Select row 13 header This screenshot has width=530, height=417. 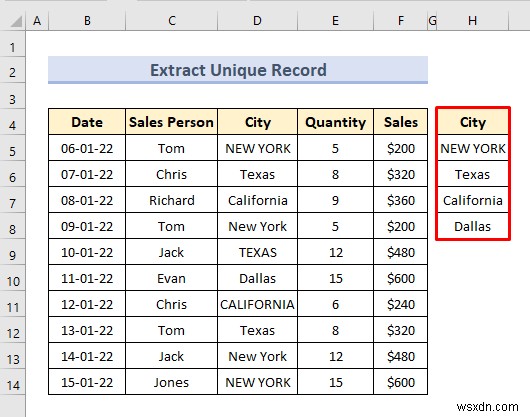[x=13, y=356]
